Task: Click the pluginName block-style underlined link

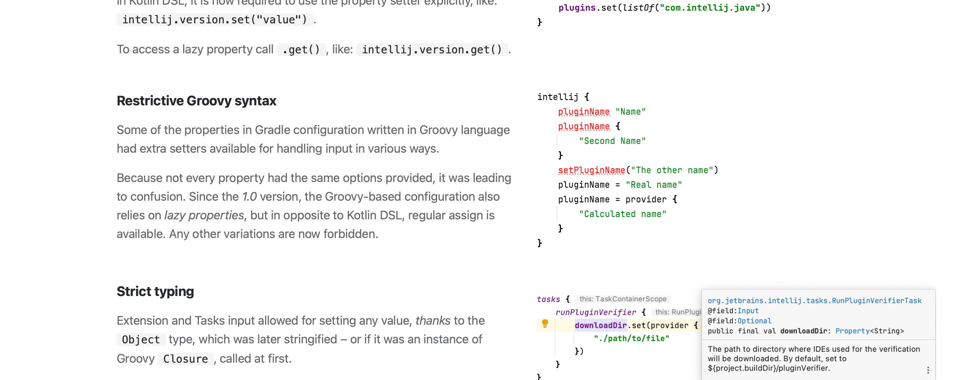Action: pyautogui.click(x=583, y=126)
